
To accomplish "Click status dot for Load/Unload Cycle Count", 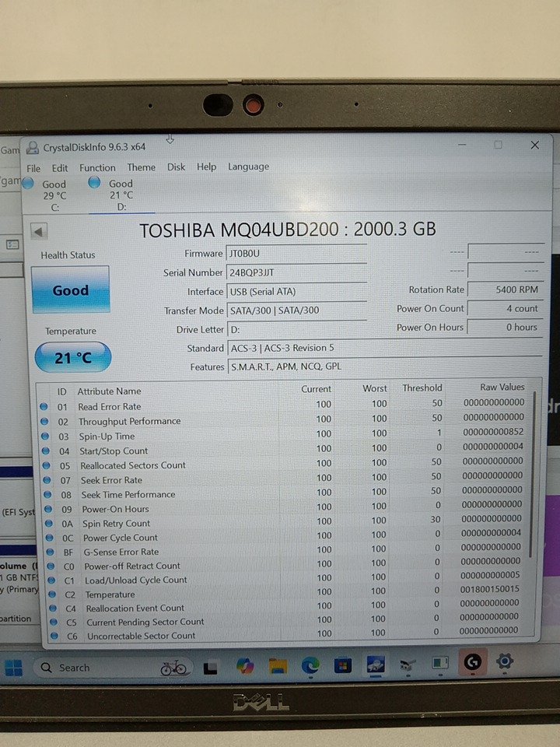I will pos(51,580).
